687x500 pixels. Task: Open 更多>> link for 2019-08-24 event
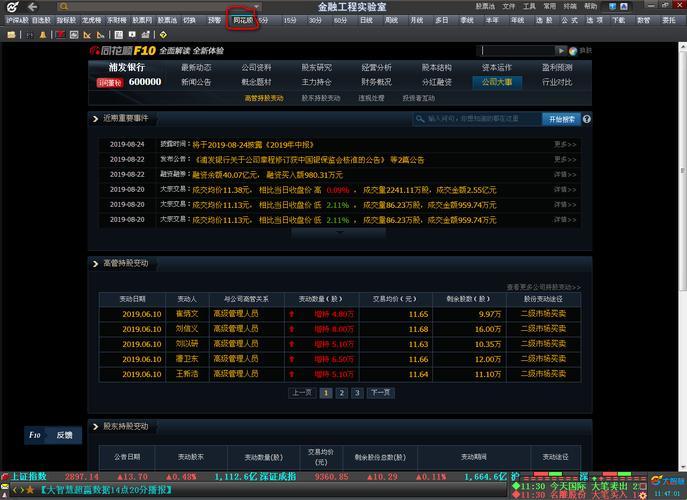click(565, 144)
